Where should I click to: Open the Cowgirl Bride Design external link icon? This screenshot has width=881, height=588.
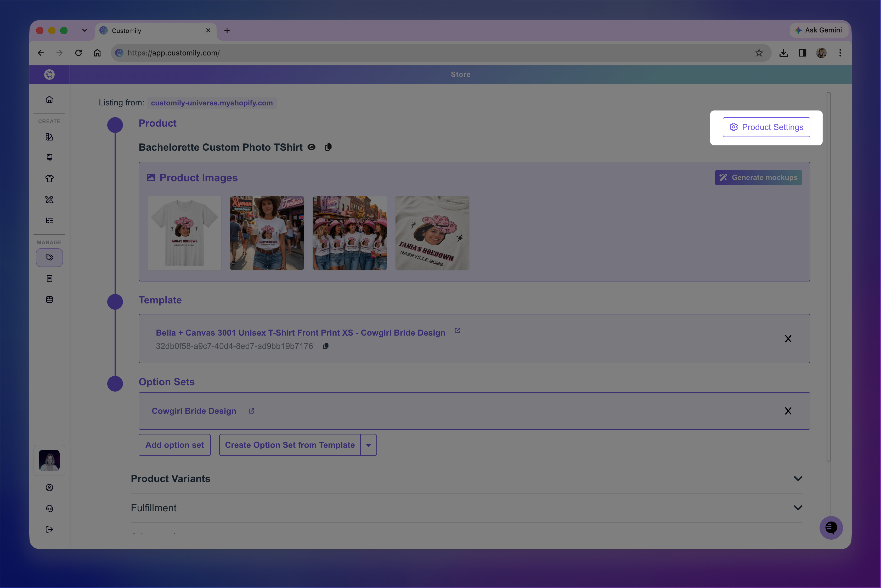251,411
